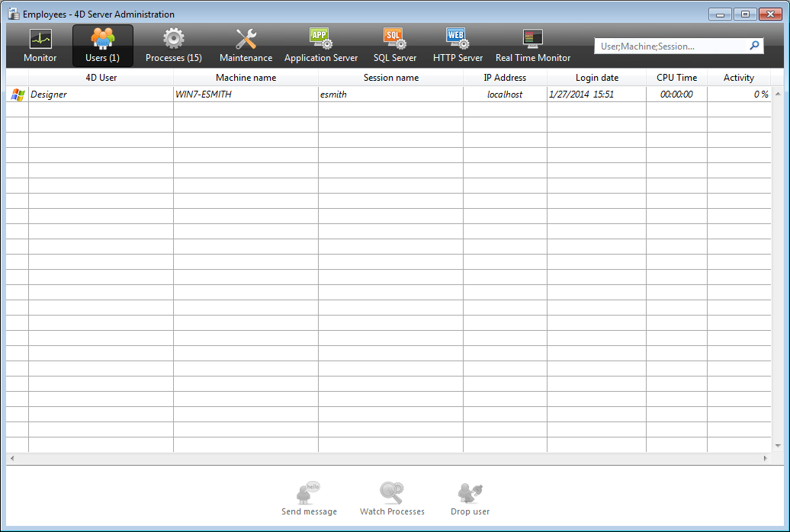Select the Designer user cell
The width and height of the screenshot is (790, 532).
(101, 95)
